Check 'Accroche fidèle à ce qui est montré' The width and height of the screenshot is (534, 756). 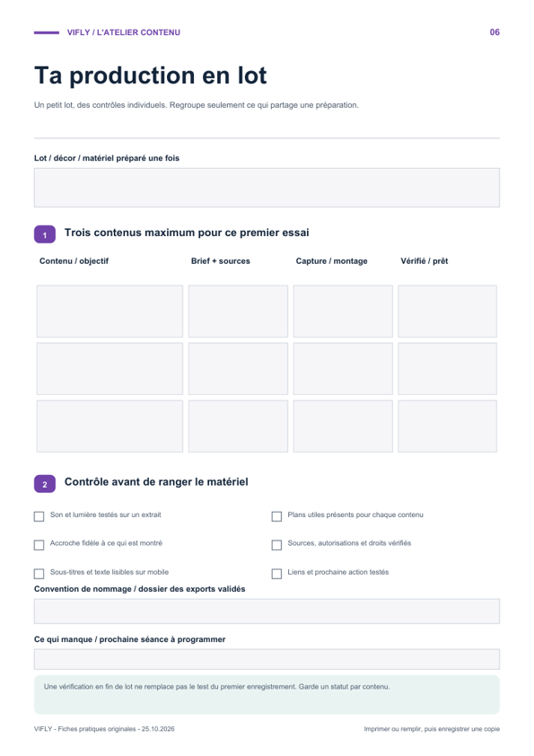click(39, 545)
